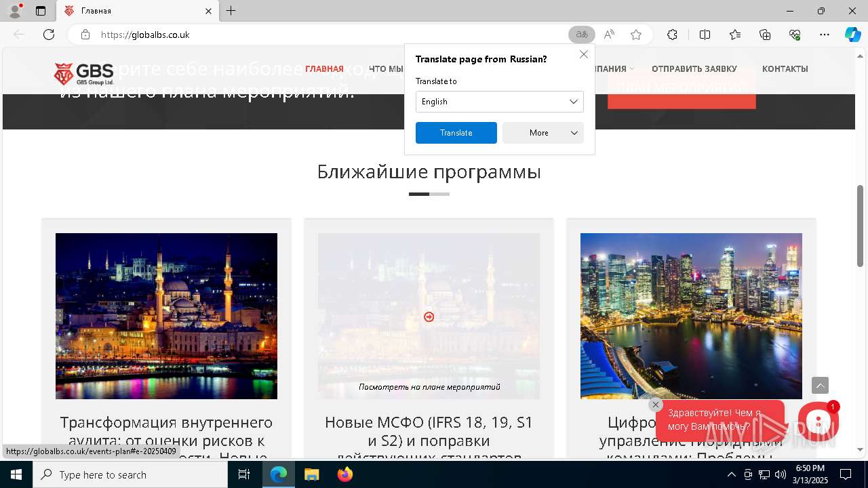Image resolution: width=868 pixels, height=488 pixels.
Task: Close the Главная browser tab
Action: point(209,11)
